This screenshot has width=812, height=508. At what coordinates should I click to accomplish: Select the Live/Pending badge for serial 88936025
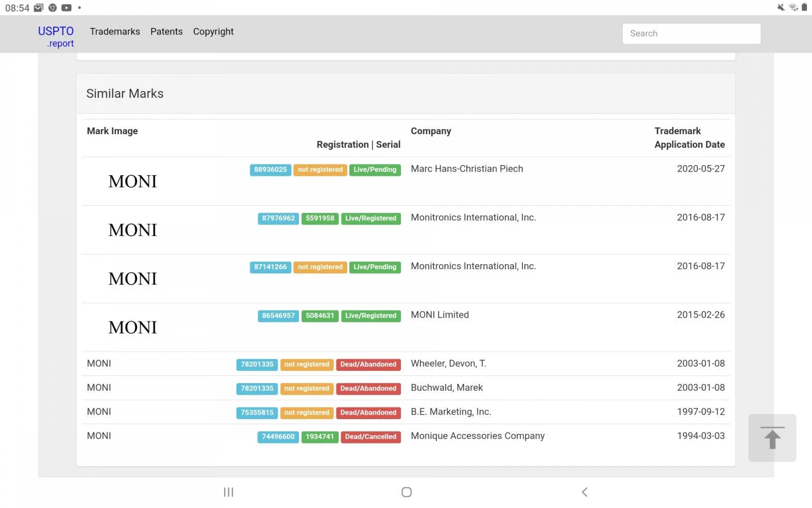tap(375, 170)
